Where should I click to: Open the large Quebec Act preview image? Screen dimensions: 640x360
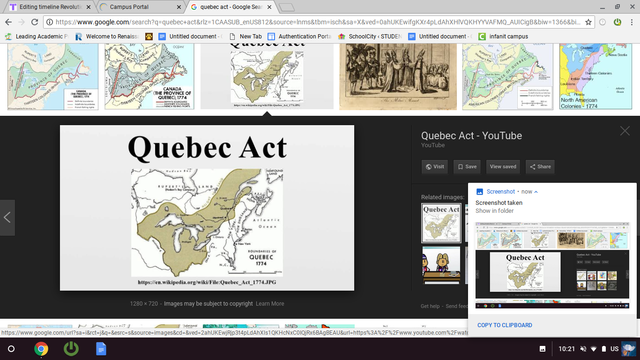click(x=207, y=208)
